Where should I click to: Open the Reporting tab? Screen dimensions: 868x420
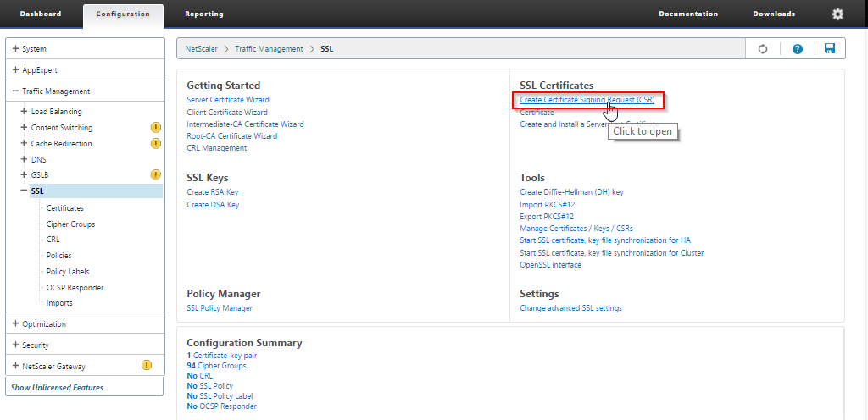pyautogui.click(x=204, y=14)
